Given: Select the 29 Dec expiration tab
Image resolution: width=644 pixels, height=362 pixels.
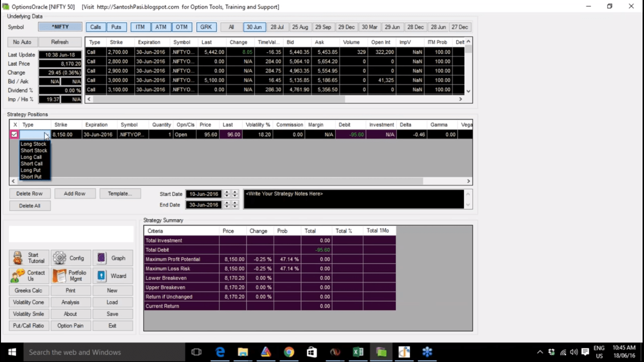Looking at the screenshot, I should [347, 27].
